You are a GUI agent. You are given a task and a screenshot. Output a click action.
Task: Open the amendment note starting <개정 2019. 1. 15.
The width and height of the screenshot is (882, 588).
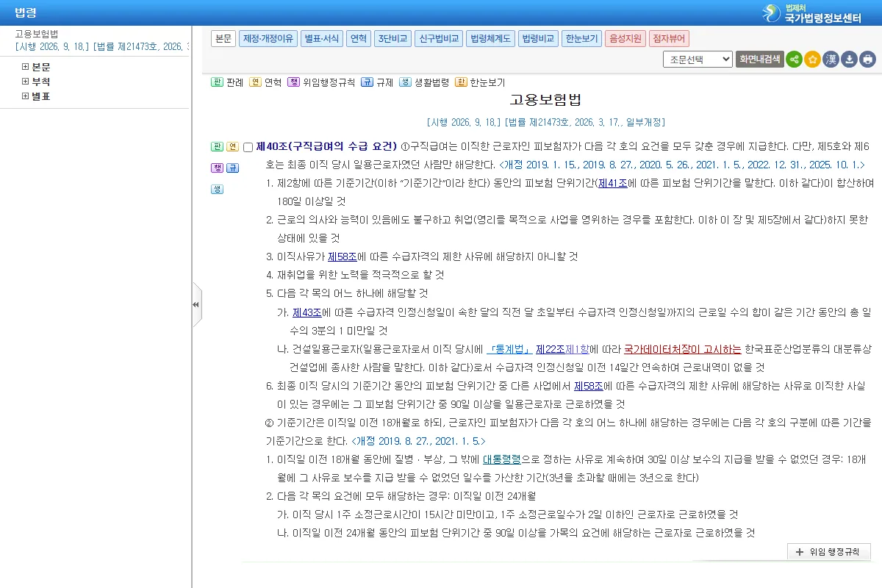pos(681,165)
